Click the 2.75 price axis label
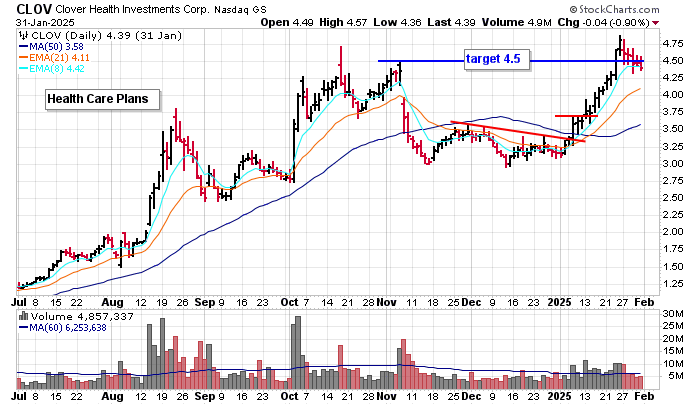The height and width of the screenshot is (405, 700). (x=673, y=180)
